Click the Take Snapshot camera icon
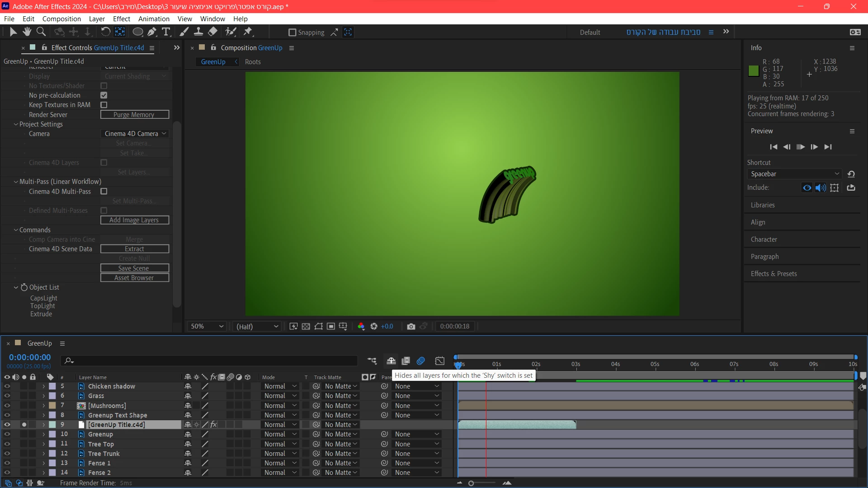 click(411, 326)
